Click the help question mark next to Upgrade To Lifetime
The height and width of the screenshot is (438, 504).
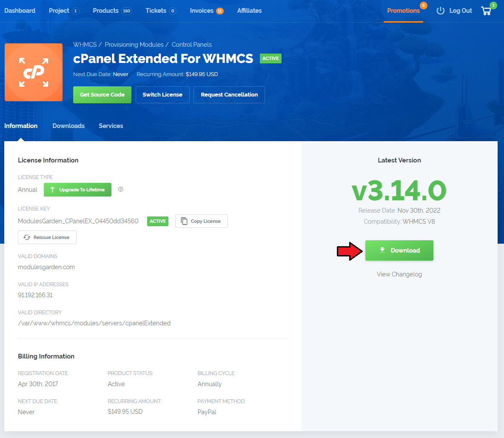click(120, 189)
